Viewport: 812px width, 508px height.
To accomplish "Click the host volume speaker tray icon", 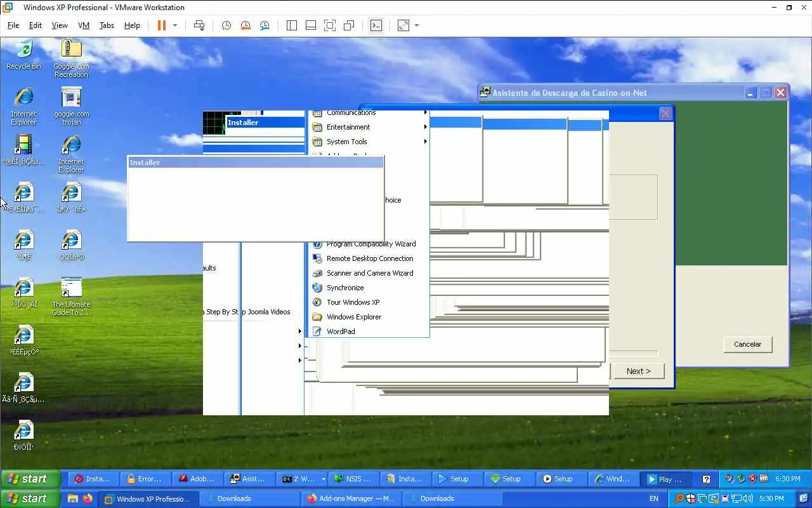I will [x=749, y=498].
